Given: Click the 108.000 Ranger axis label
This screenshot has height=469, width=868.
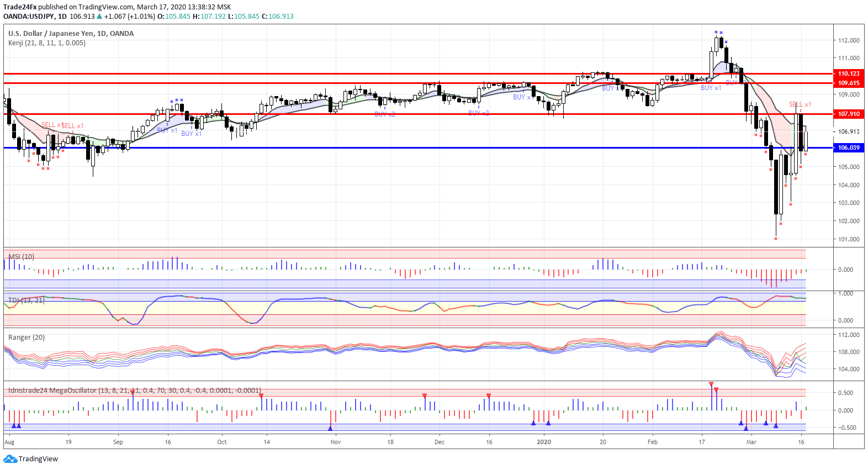Looking at the screenshot, I should pyautogui.click(x=849, y=352).
